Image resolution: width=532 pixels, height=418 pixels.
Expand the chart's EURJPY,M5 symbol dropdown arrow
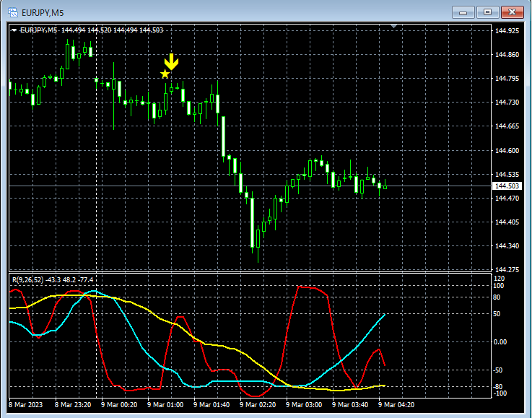coord(14,30)
